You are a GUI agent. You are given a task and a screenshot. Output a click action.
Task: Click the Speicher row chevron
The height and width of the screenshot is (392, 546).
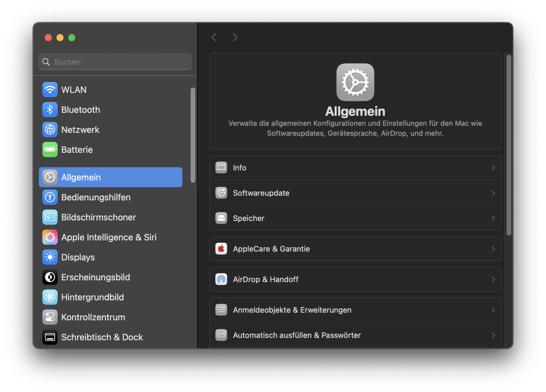pyautogui.click(x=493, y=218)
